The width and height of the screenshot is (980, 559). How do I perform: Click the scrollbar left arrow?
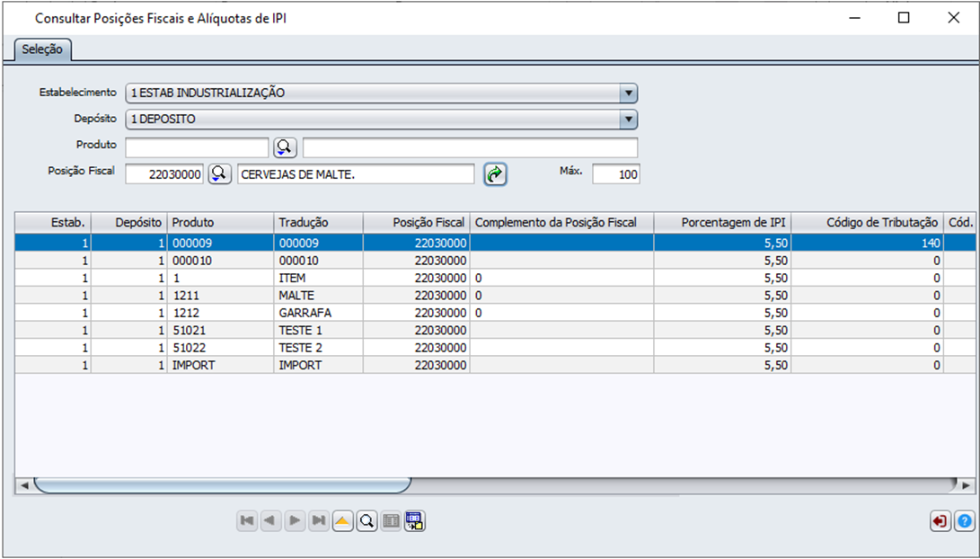(23, 485)
